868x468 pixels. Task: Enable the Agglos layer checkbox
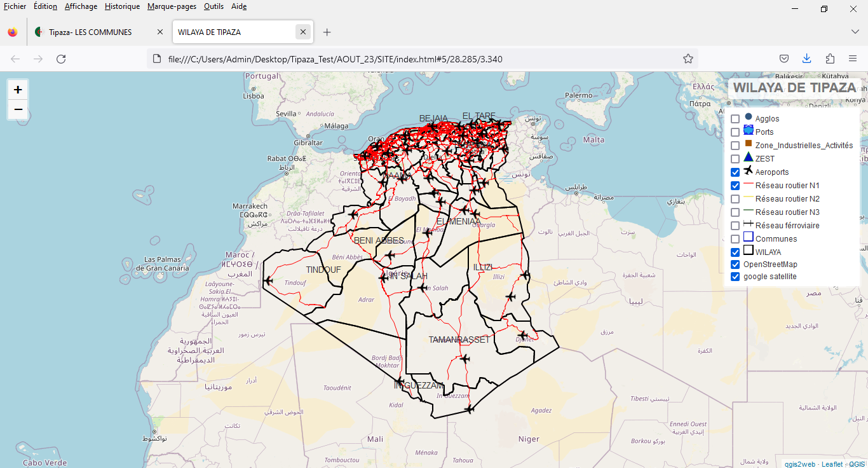click(735, 119)
